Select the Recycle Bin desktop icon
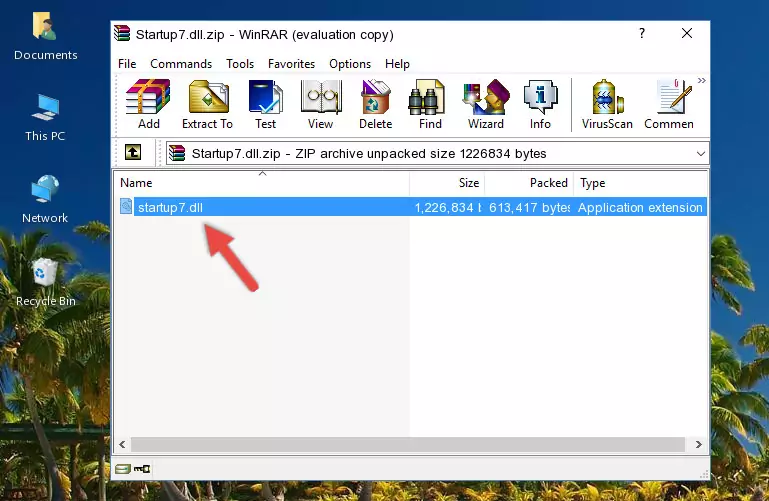Viewport: 769px width, 501px height. pos(46,282)
